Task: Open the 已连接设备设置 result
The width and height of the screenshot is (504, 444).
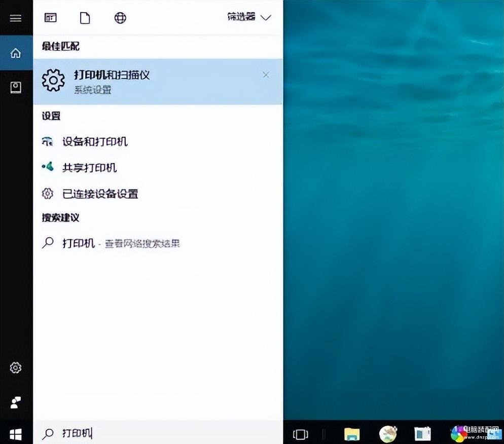Action: (158, 194)
